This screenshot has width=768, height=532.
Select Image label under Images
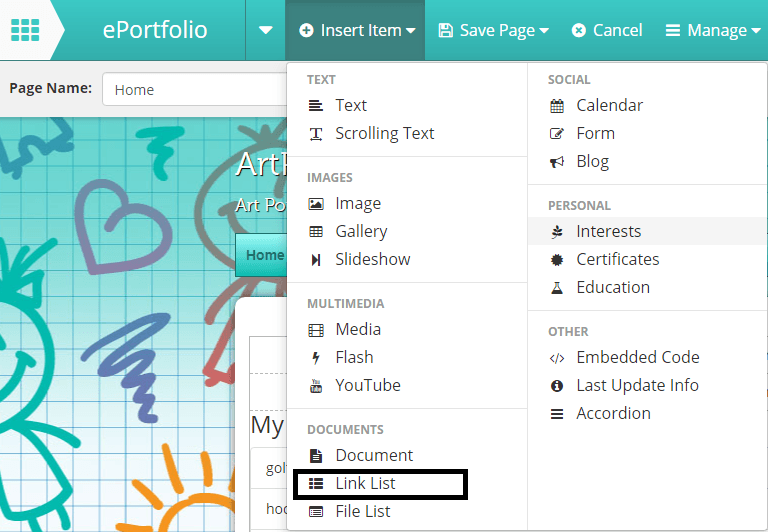pos(358,204)
